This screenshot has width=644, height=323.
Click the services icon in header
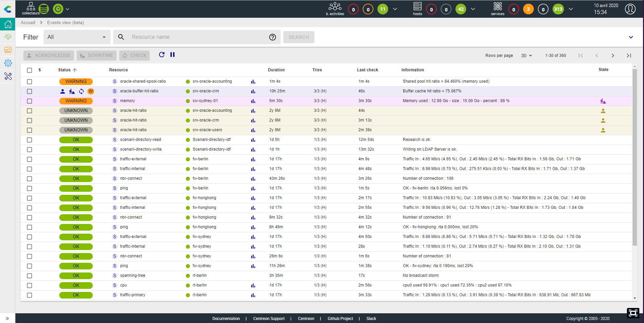[498, 9]
